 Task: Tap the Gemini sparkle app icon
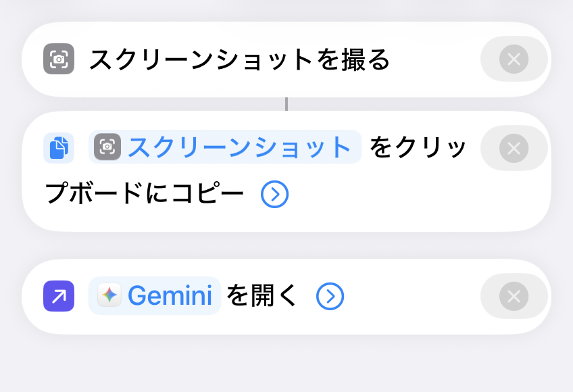[109, 296]
